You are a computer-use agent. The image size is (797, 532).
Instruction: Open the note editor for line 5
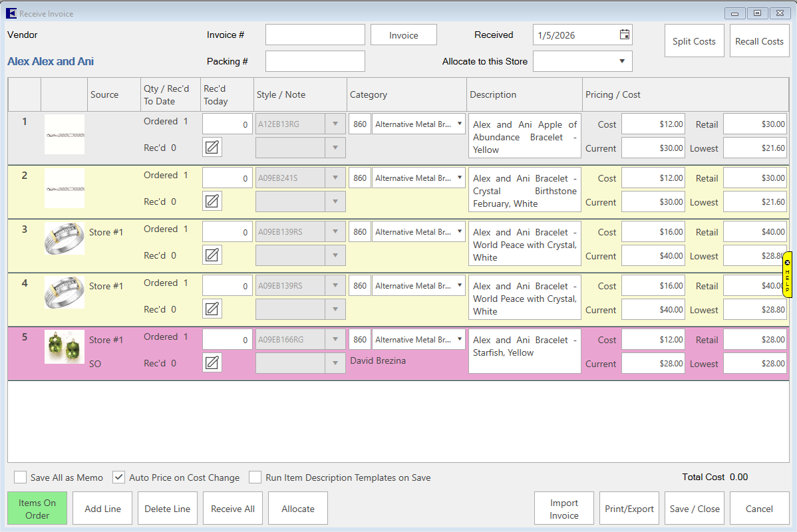pos(212,362)
